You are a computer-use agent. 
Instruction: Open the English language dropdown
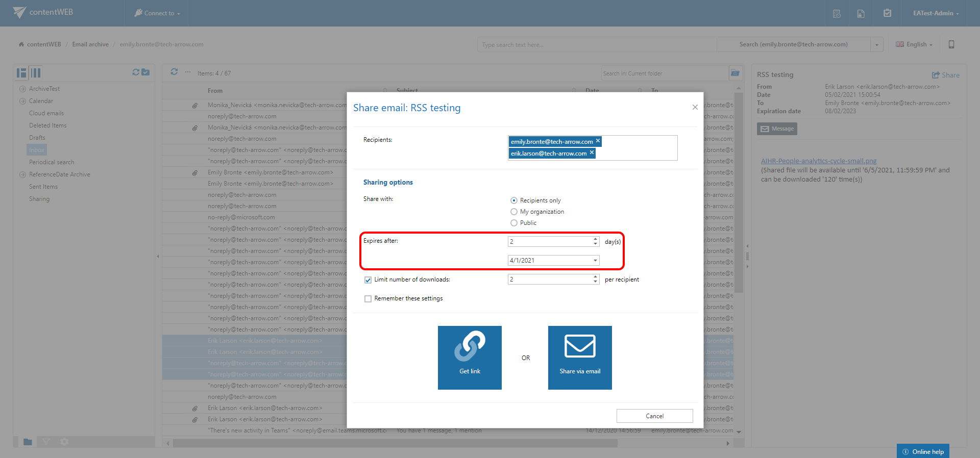point(914,44)
